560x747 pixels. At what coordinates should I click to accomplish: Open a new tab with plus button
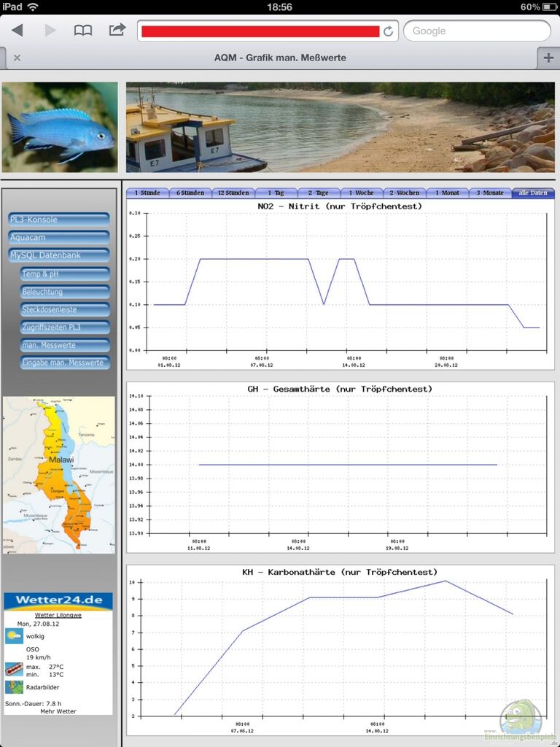(548, 58)
